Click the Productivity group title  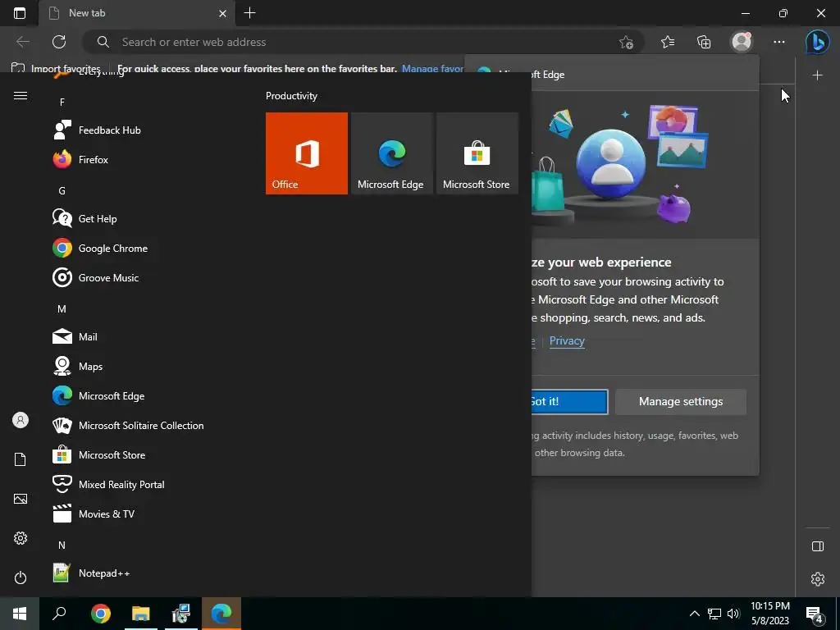pos(291,96)
